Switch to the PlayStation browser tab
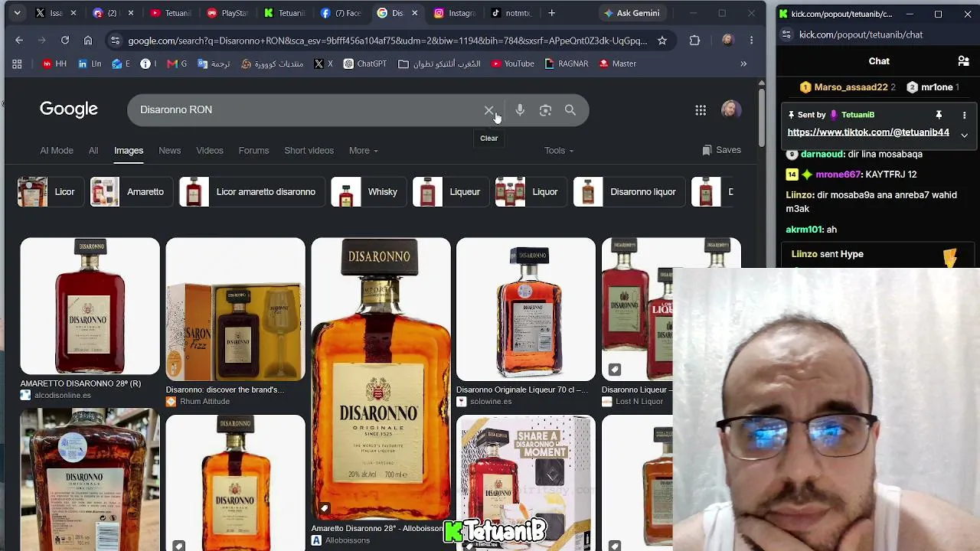This screenshot has height=551, width=980. [227, 13]
